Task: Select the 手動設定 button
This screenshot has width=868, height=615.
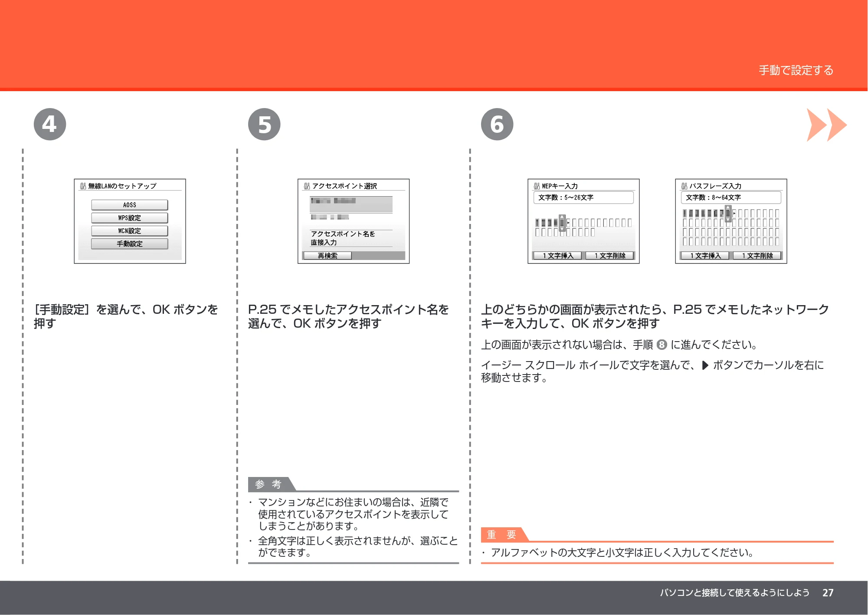Action: coord(129,244)
